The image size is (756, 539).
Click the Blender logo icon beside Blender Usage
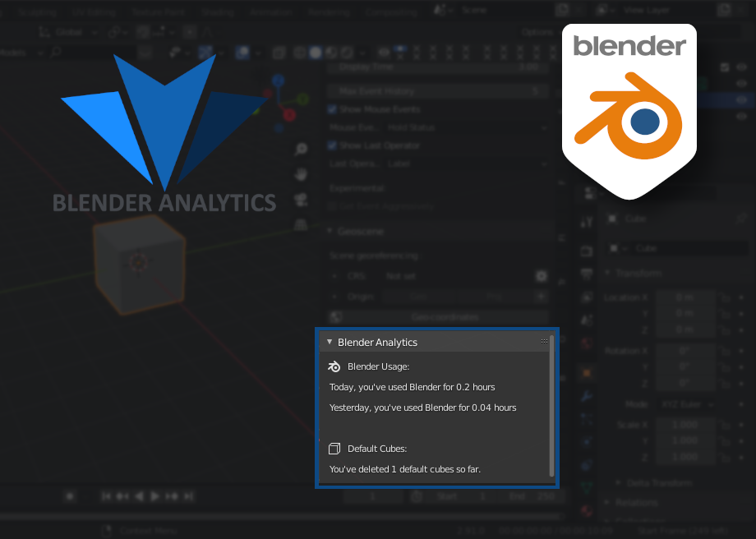click(334, 367)
